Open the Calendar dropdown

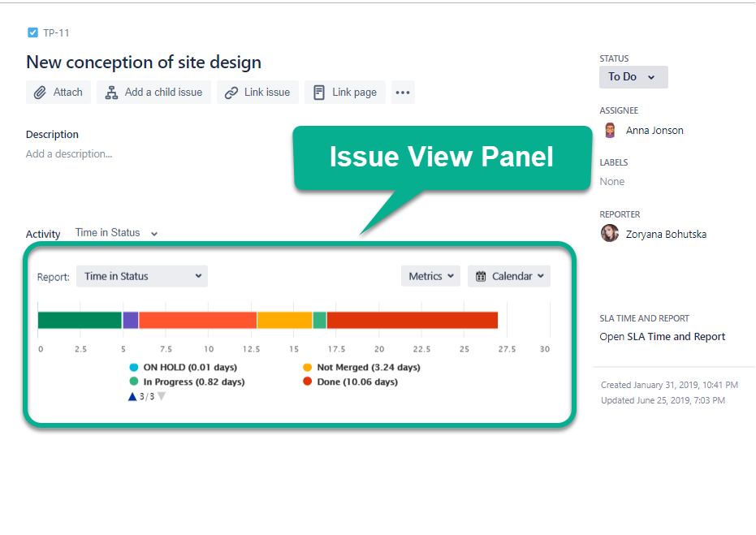[508, 276]
